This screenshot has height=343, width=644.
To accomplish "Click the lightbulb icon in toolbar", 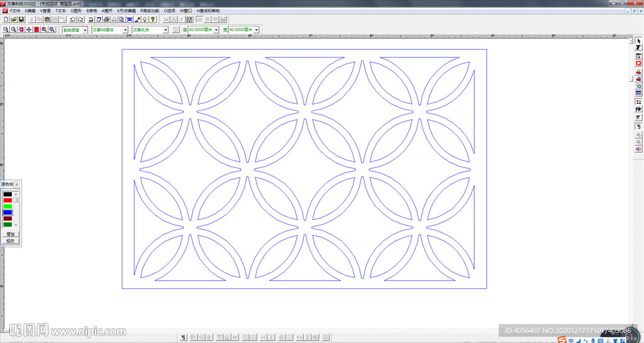I will (x=145, y=20).
